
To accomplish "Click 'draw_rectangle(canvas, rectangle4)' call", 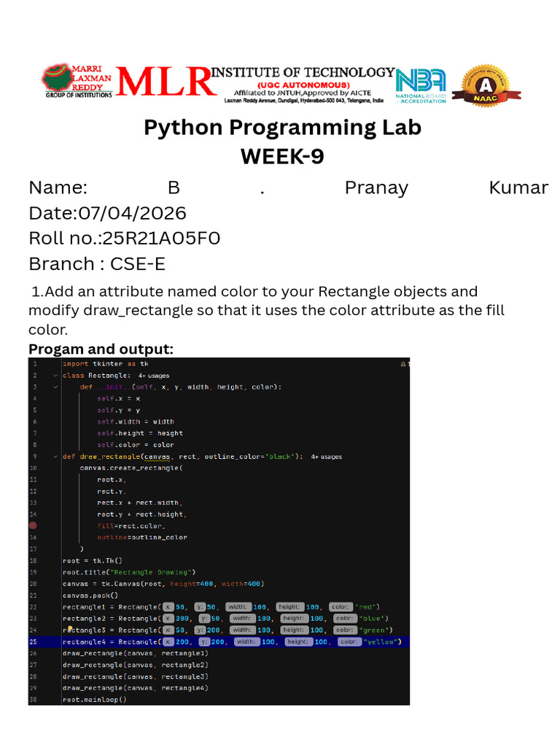I will tap(135, 688).
